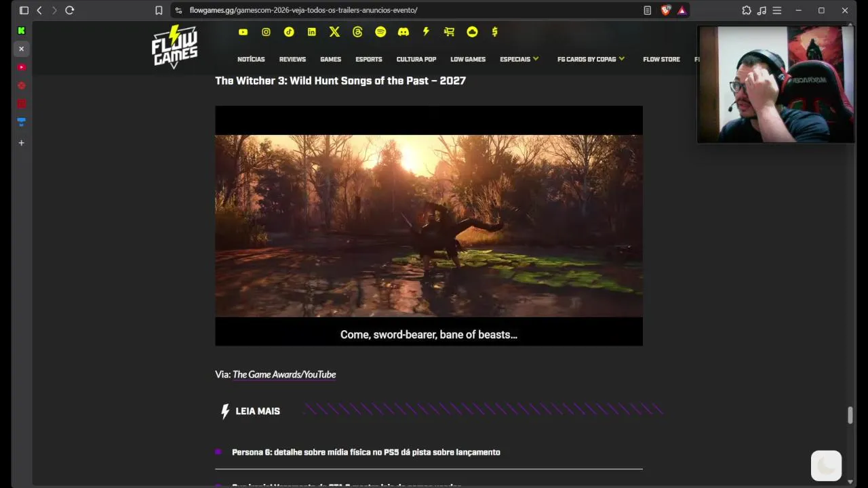Image resolution: width=868 pixels, height=488 pixels.
Task: Open the Games menu item
Action: pos(330,59)
